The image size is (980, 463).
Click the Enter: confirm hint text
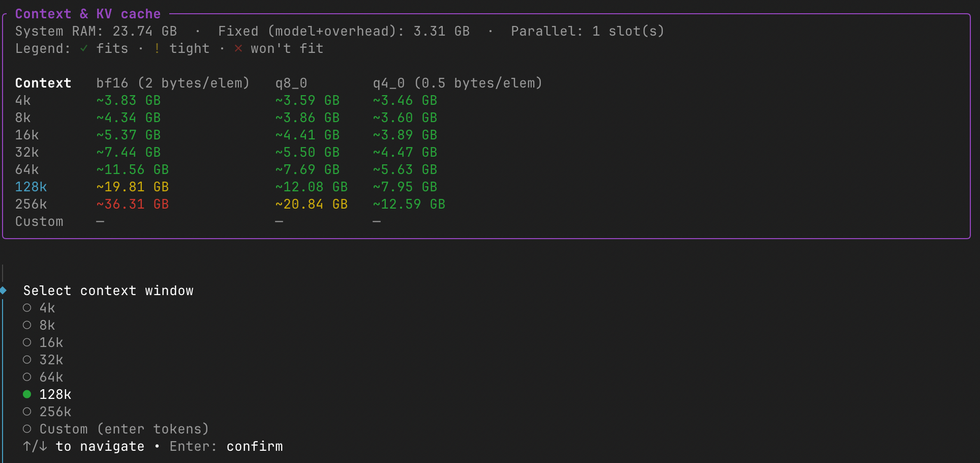226,446
